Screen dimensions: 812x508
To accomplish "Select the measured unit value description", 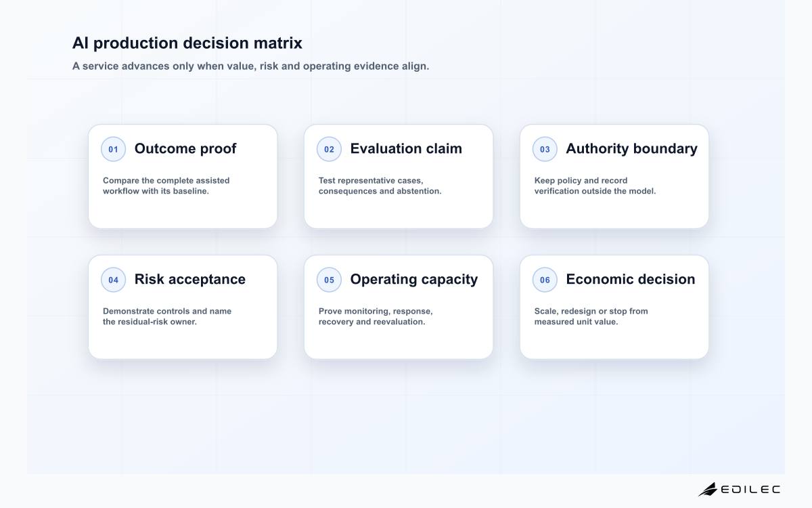I will tap(591, 316).
